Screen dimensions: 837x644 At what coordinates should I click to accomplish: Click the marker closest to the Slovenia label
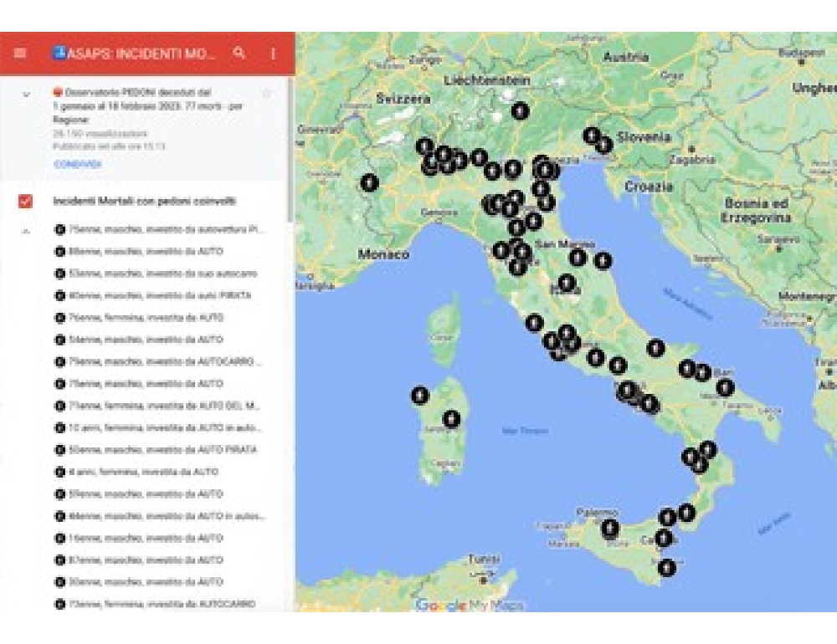click(x=603, y=145)
